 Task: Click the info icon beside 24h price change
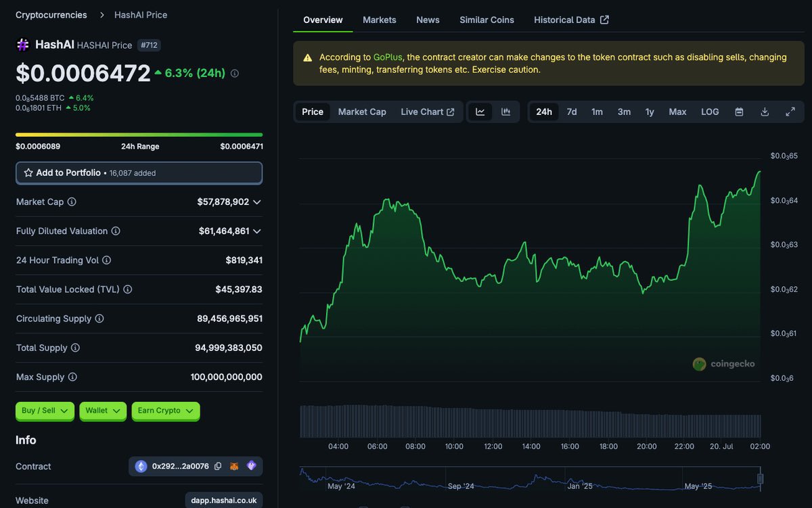[235, 73]
